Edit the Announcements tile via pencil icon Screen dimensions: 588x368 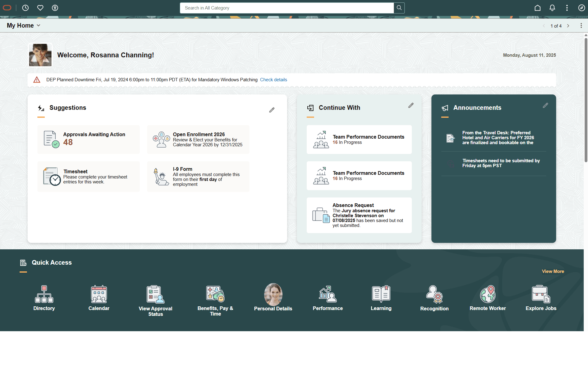tap(545, 105)
